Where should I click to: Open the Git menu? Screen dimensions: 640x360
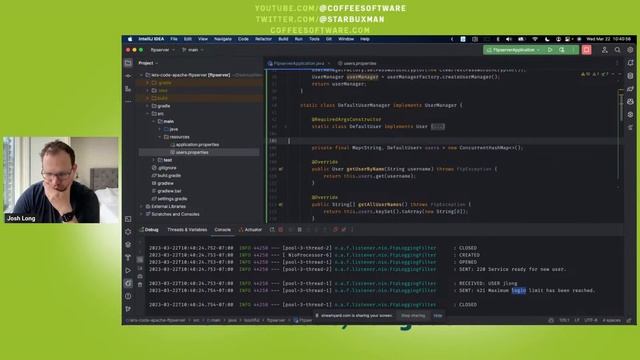tap(329, 39)
